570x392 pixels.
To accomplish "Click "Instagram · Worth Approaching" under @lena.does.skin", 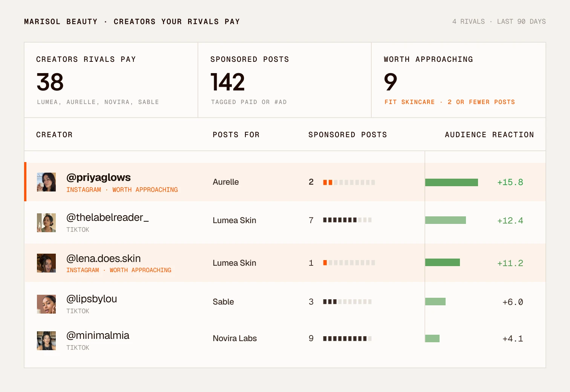I will tap(119, 270).
